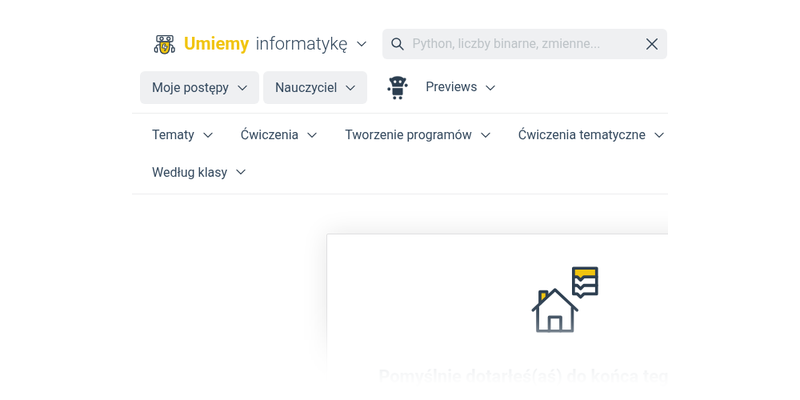Focus the Python, liczby binarne search field
800x400 pixels.
tap(524, 44)
